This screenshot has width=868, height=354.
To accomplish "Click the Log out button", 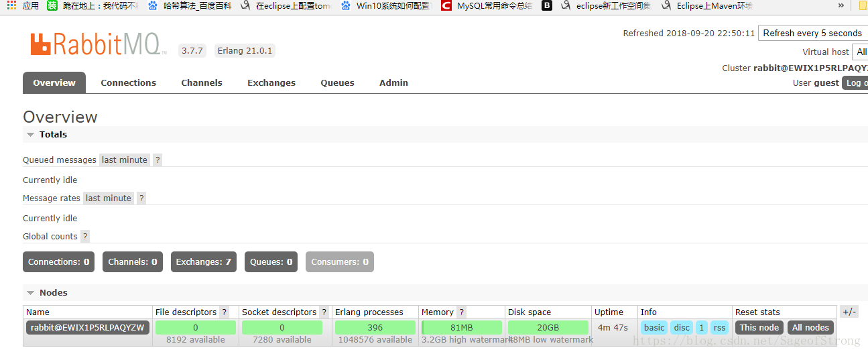I will point(855,82).
